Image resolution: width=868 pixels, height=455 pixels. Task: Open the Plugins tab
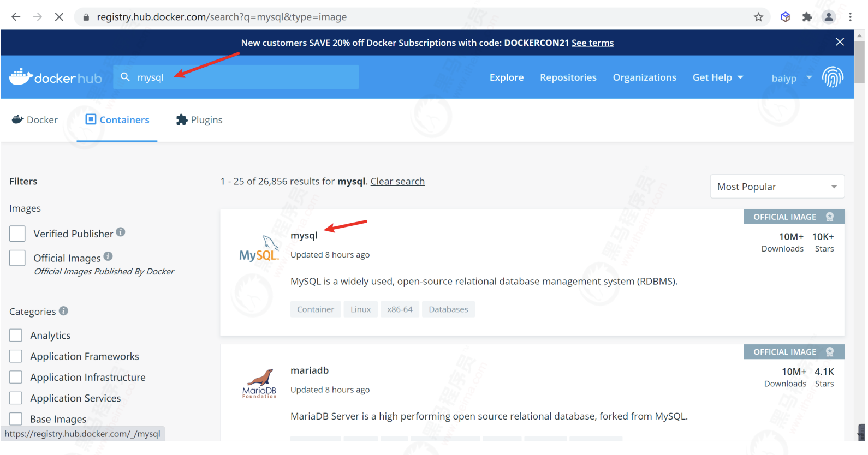tap(199, 119)
